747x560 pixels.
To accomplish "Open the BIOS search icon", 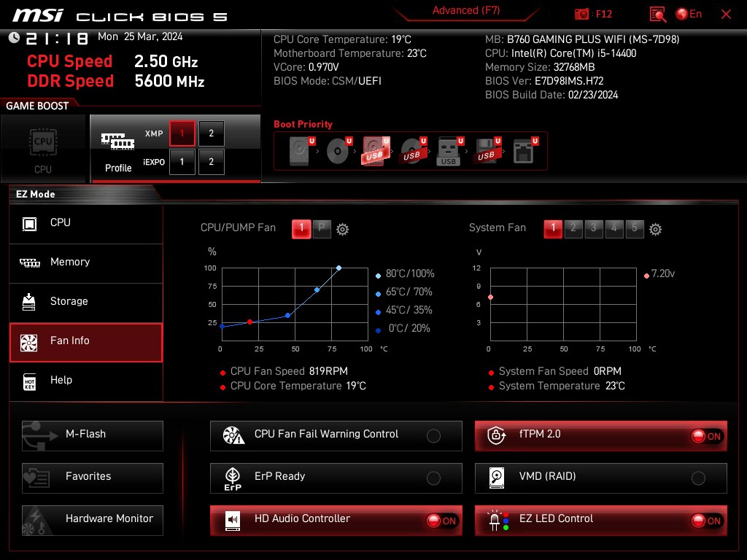I will tap(657, 15).
